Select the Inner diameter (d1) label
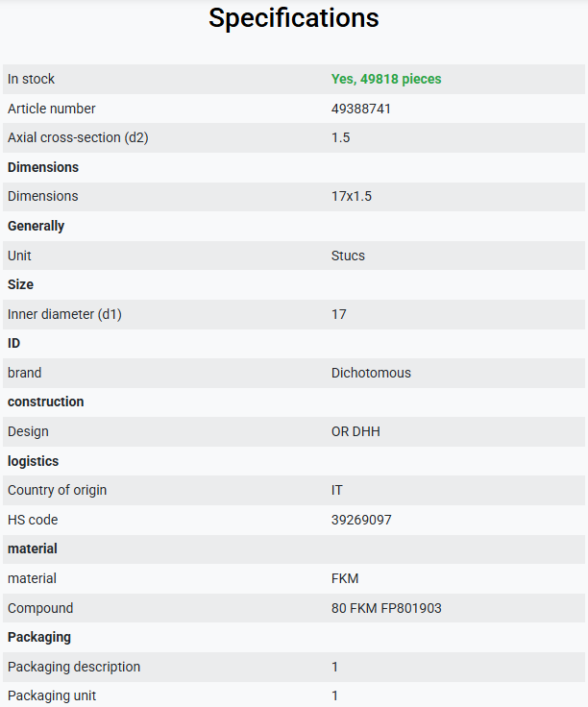This screenshot has height=707, width=588. coord(64,314)
